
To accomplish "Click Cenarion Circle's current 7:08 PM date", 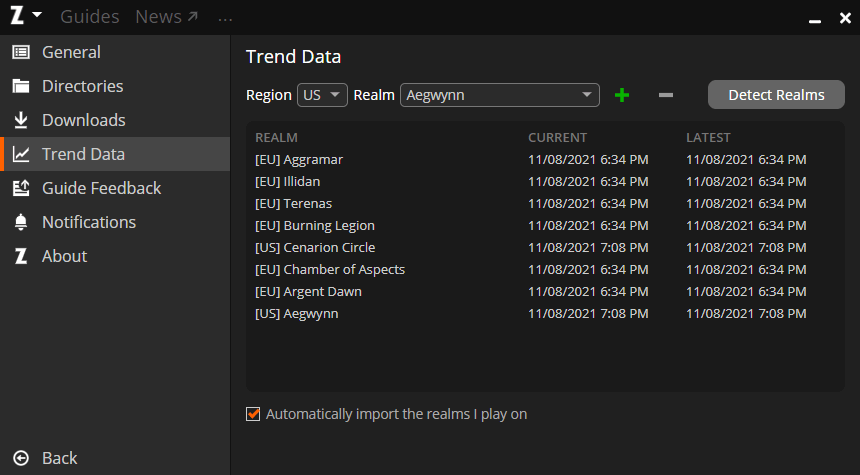I will [x=588, y=247].
